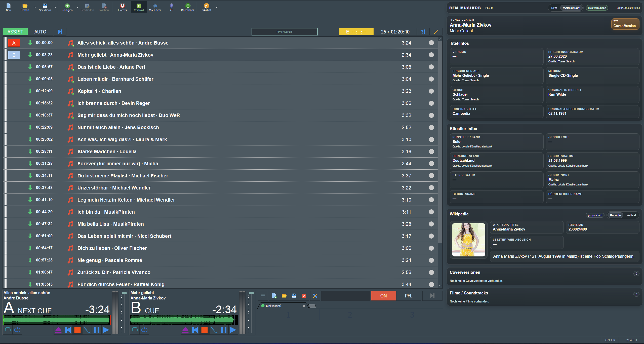644x344 pixels.
Task: Select the unbenannt cartwall tab
Action: tap(273, 306)
